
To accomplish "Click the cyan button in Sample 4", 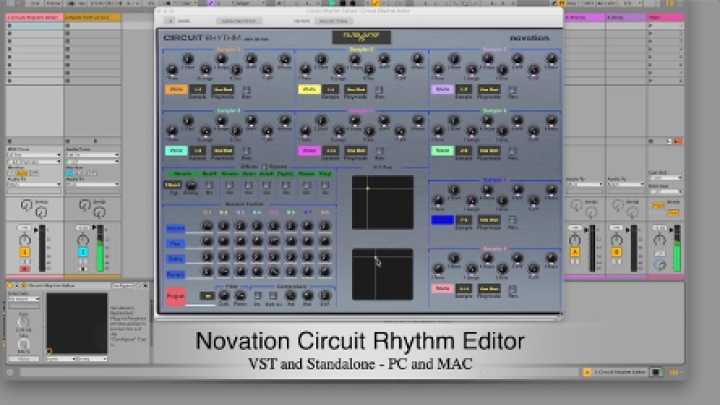I will 176,151.
